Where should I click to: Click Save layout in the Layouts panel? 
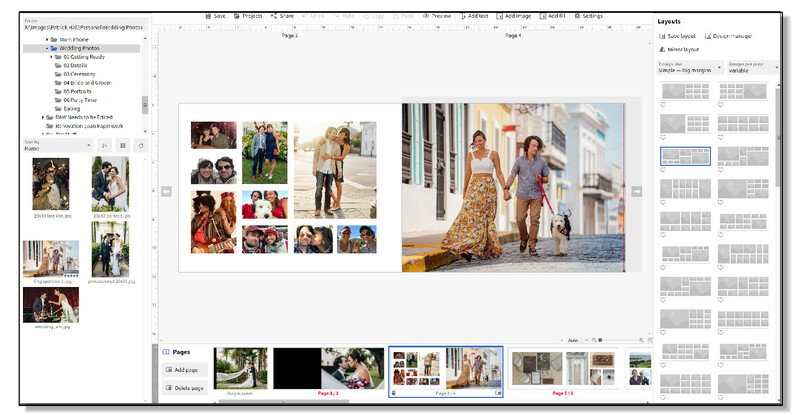678,36
